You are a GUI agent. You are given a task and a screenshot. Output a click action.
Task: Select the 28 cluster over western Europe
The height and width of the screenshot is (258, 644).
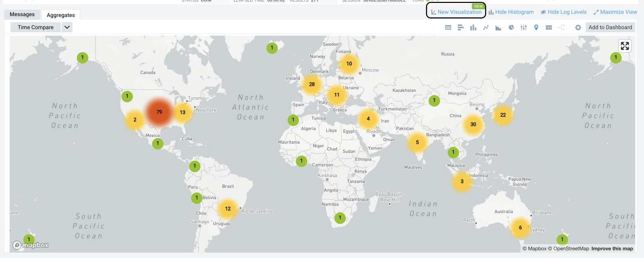pos(312,84)
